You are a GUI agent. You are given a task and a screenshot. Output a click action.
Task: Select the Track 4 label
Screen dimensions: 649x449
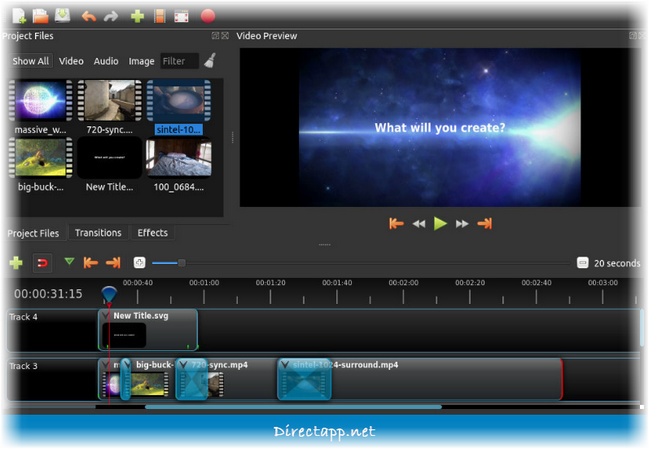tap(24, 317)
